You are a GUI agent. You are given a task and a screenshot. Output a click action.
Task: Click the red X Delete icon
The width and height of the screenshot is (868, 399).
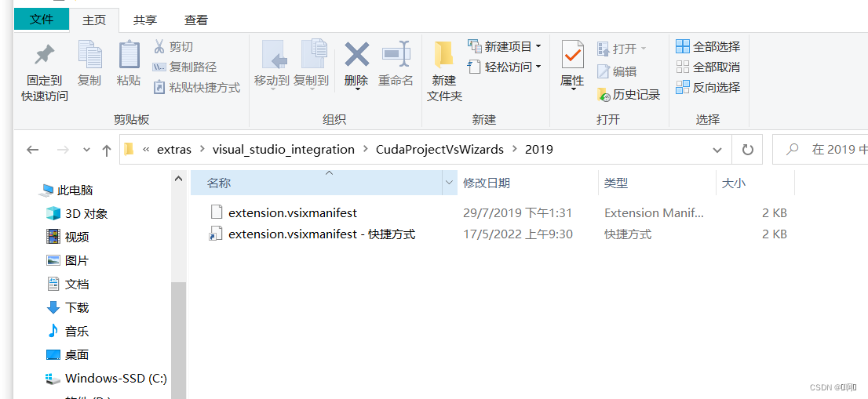[356, 54]
